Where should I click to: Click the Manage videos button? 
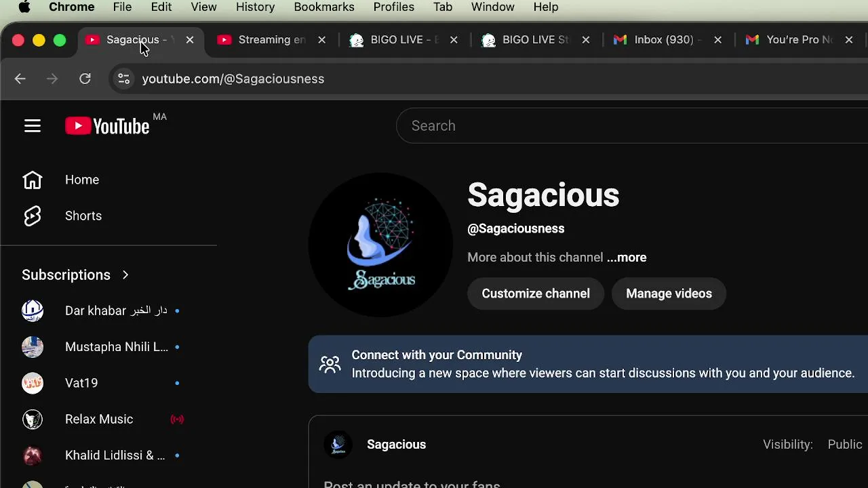pos(669,293)
